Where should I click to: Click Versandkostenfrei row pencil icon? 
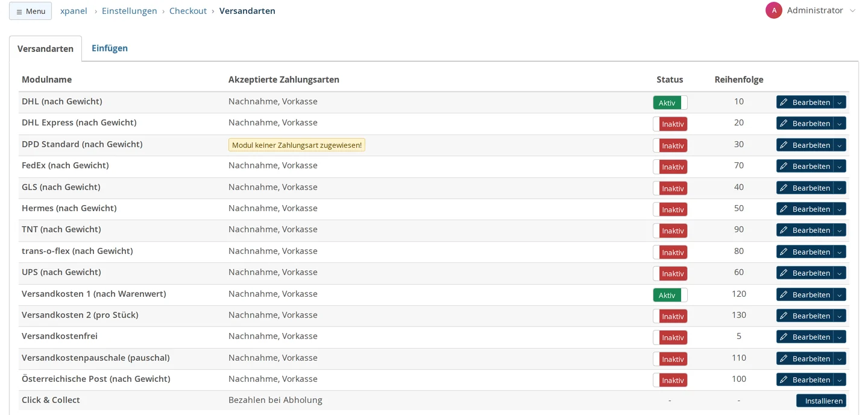[784, 337]
